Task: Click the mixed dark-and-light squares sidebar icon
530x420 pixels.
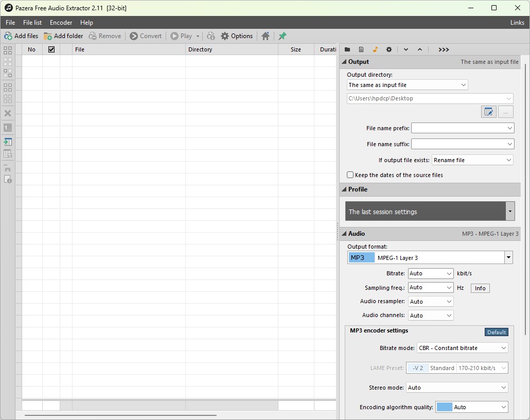Action: tap(7, 73)
